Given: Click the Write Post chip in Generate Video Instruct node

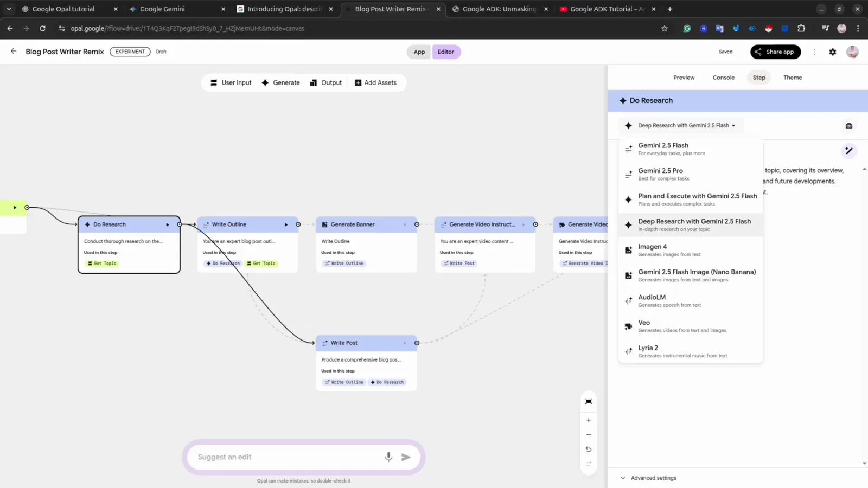Looking at the screenshot, I should (x=459, y=264).
